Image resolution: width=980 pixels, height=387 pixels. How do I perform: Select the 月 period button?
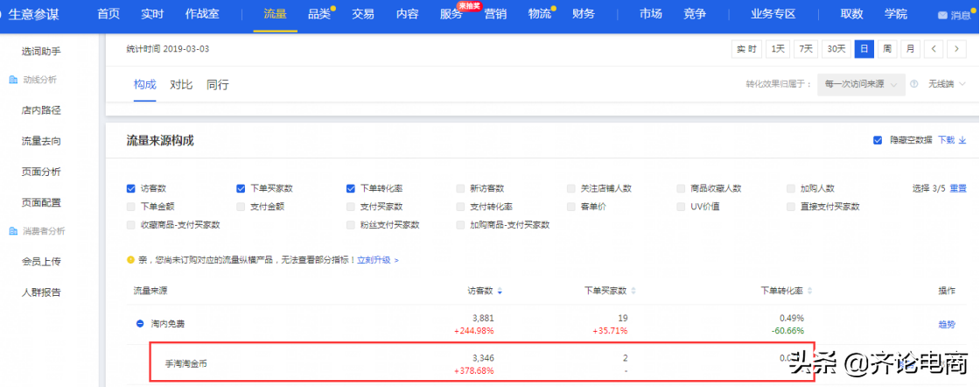click(911, 49)
